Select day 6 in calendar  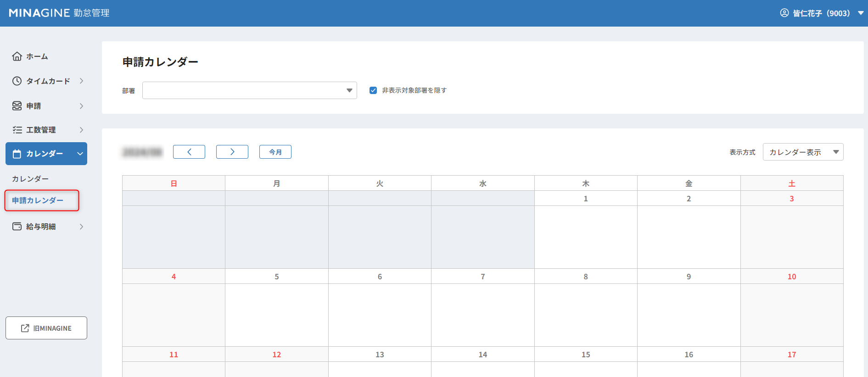pyautogui.click(x=380, y=277)
